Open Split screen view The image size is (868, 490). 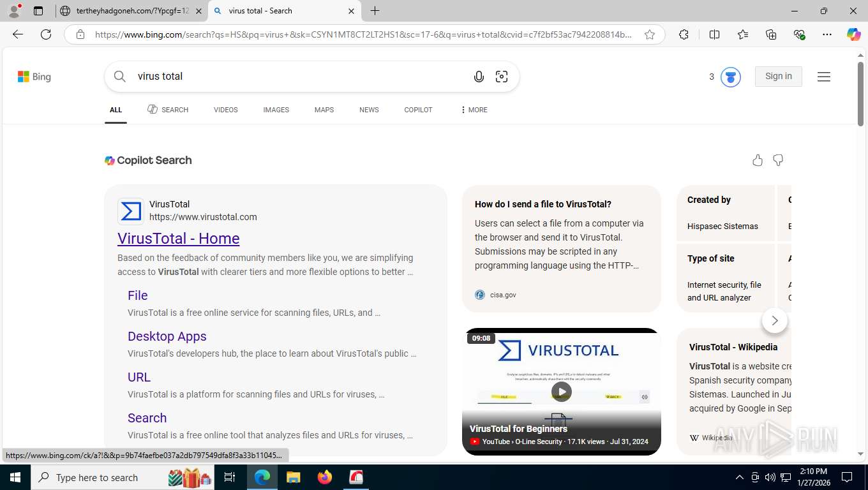coord(714,34)
